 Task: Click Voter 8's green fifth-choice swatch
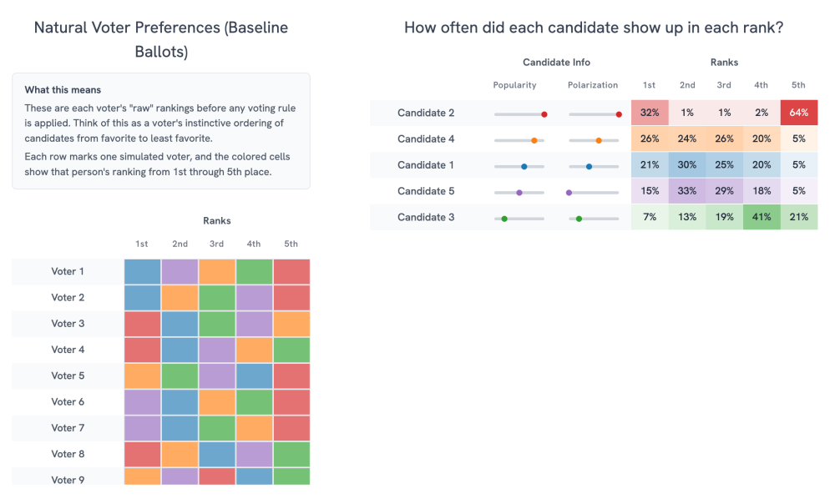(291, 454)
